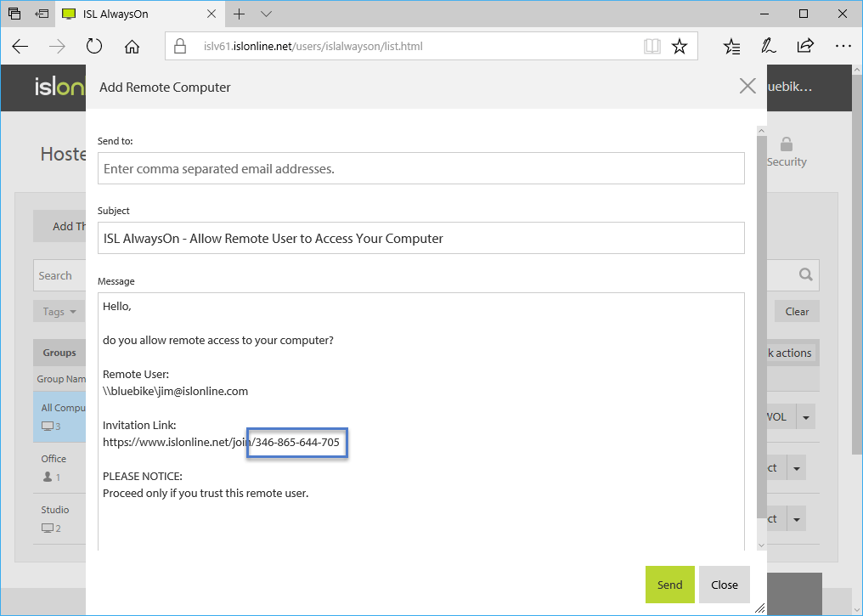Open the Tags dropdown
This screenshot has width=863, height=616.
pos(59,312)
